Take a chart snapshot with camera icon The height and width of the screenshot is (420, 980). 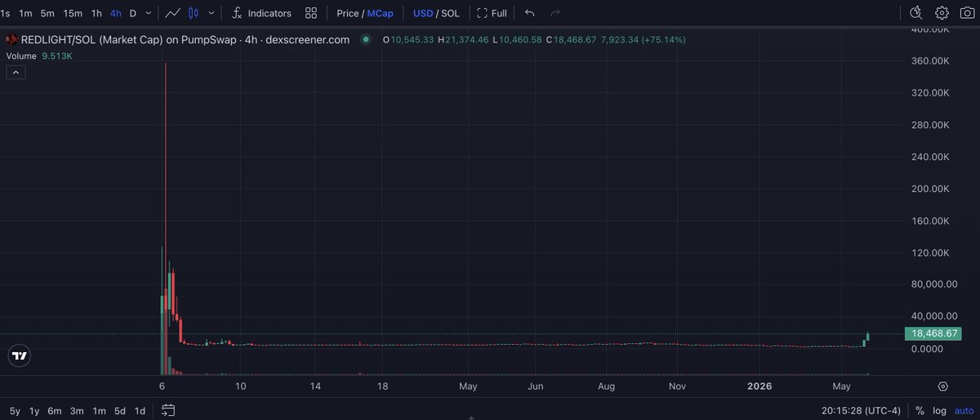[966, 13]
